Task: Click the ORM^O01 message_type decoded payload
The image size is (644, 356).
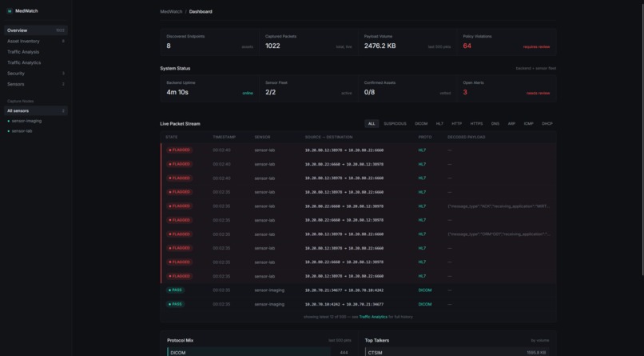Action: click(499, 234)
